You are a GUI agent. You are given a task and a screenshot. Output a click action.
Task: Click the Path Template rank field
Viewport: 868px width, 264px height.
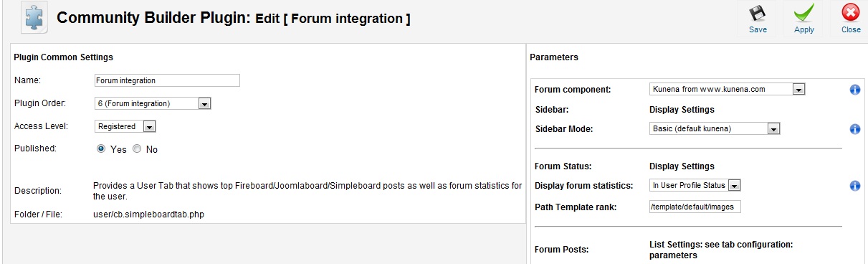[x=695, y=207]
